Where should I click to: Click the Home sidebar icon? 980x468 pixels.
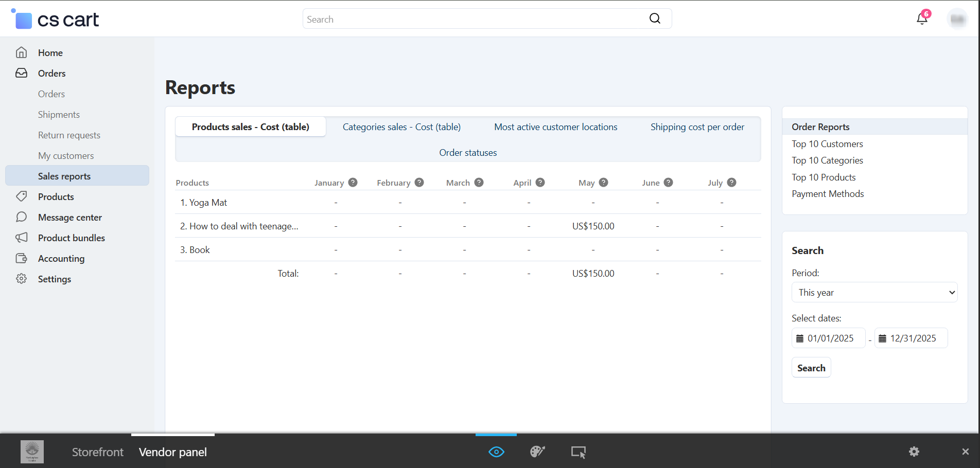[22, 52]
